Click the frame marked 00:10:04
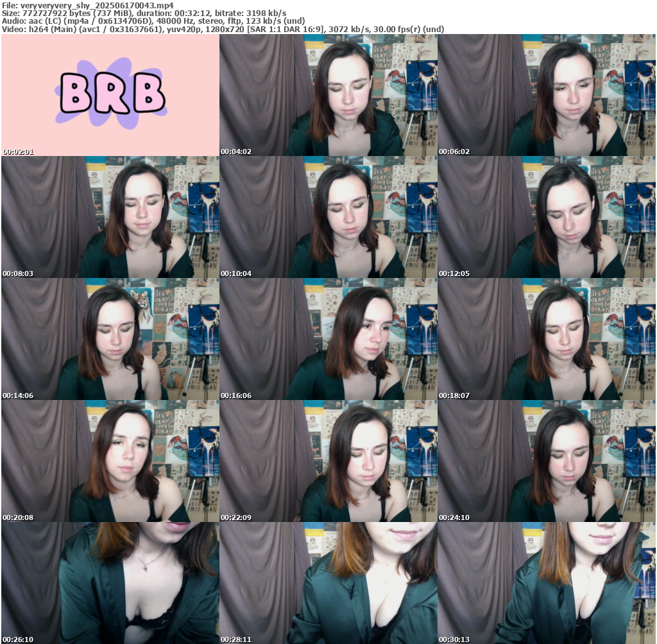657x644 pixels. (x=328, y=217)
